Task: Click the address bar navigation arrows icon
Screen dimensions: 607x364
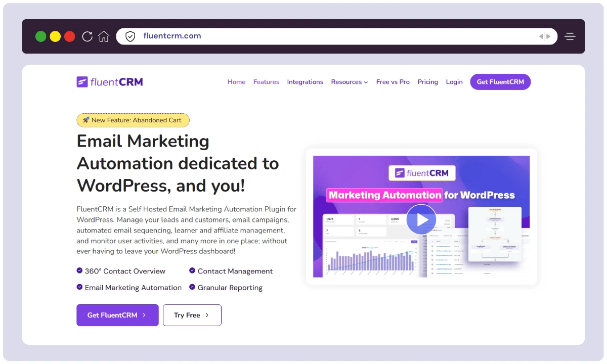Action: [545, 36]
